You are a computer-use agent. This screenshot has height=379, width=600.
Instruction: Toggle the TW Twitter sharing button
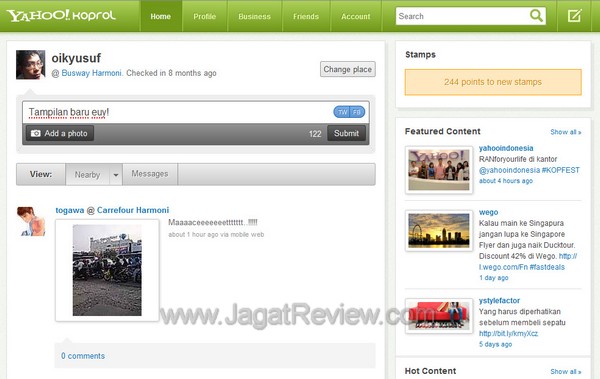click(x=342, y=112)
